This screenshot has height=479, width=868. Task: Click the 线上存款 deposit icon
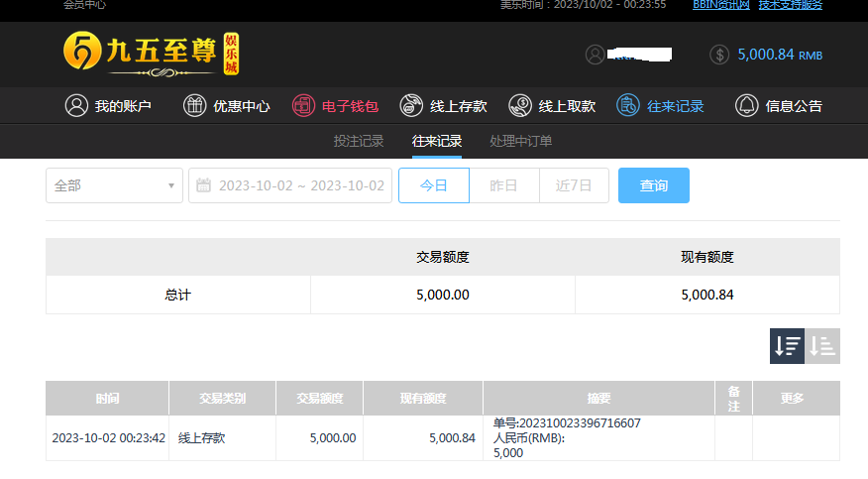tap(411, 105)
